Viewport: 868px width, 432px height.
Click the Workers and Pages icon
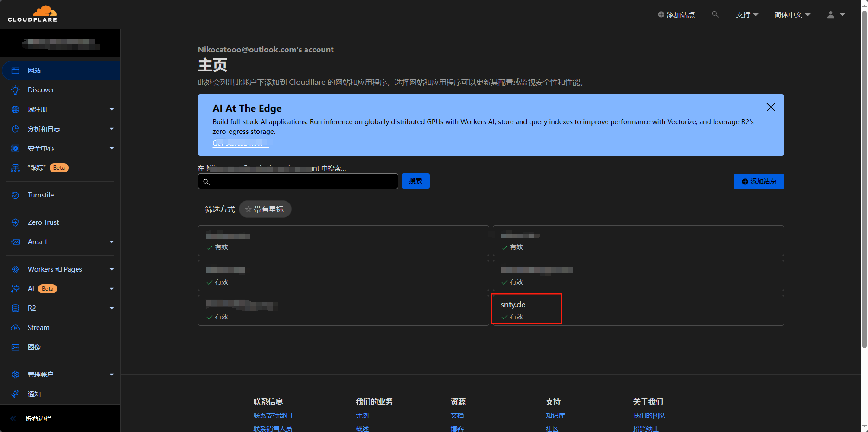click(x=15, y=269)
